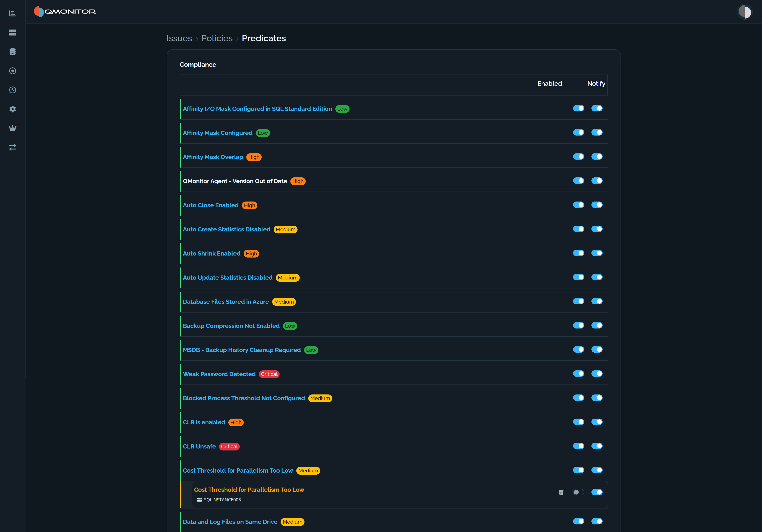Click QMonitor Agent - Version Out of Date
This screenshot has height=532, width=762.
point(235,181)
